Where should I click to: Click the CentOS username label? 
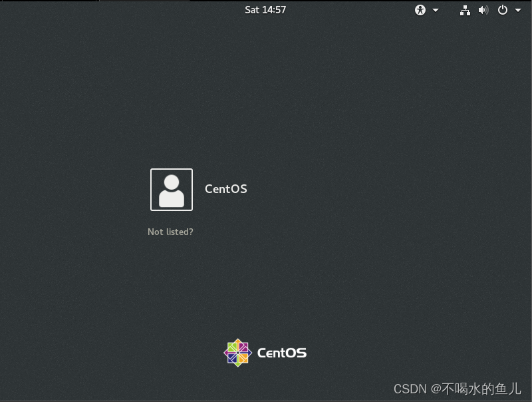click(226, 189)
